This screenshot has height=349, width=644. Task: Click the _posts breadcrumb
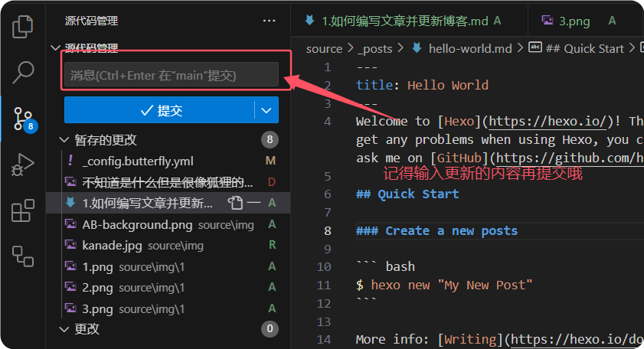pos(375,49)
